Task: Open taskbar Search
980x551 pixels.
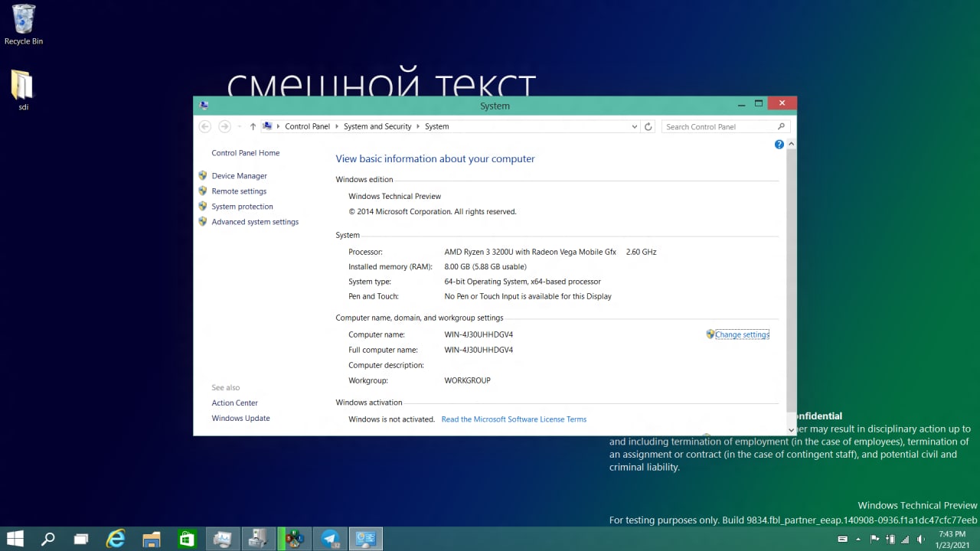Action: click(x=47, y=539)
